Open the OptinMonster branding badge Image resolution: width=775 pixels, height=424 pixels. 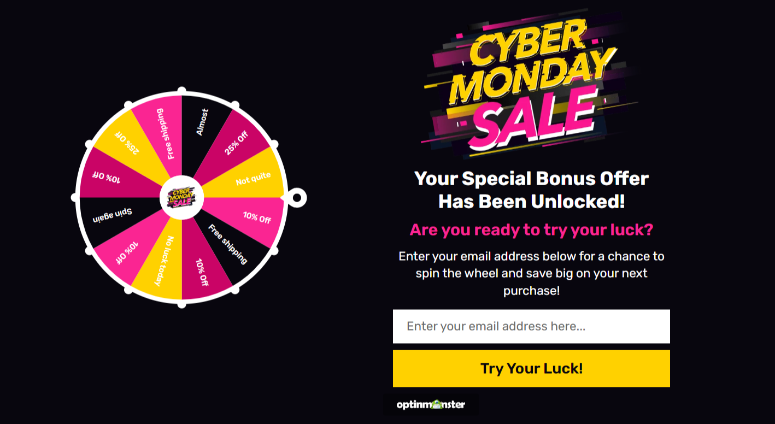tap(429, 406)
